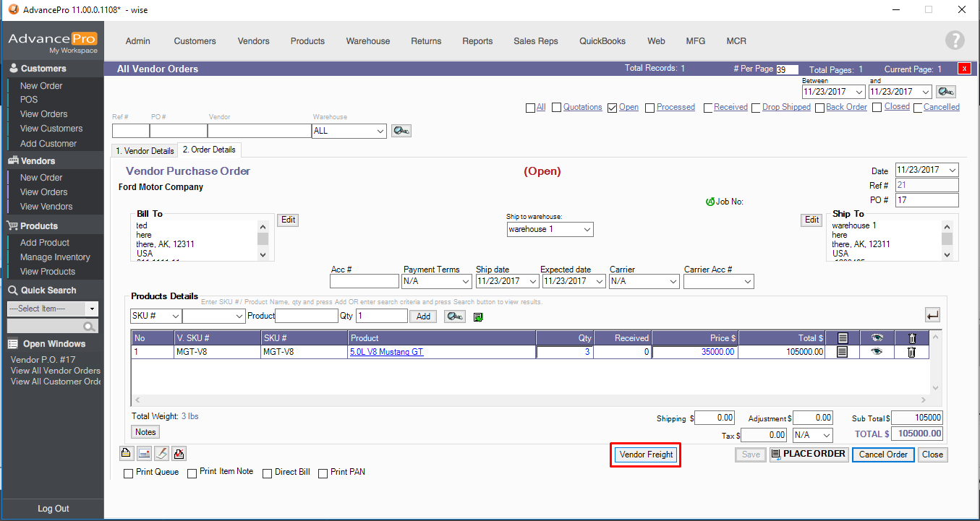Click the Shipping $ amount field

715,418
